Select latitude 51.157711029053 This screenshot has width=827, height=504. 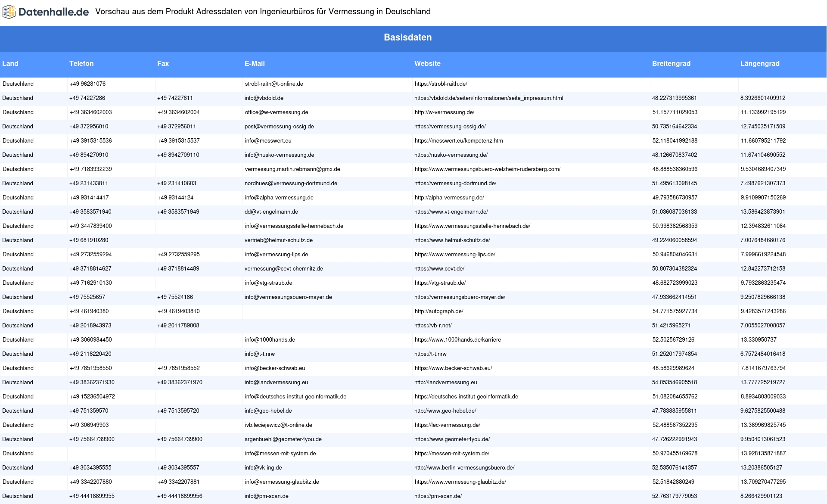click(x=675, y=112)
